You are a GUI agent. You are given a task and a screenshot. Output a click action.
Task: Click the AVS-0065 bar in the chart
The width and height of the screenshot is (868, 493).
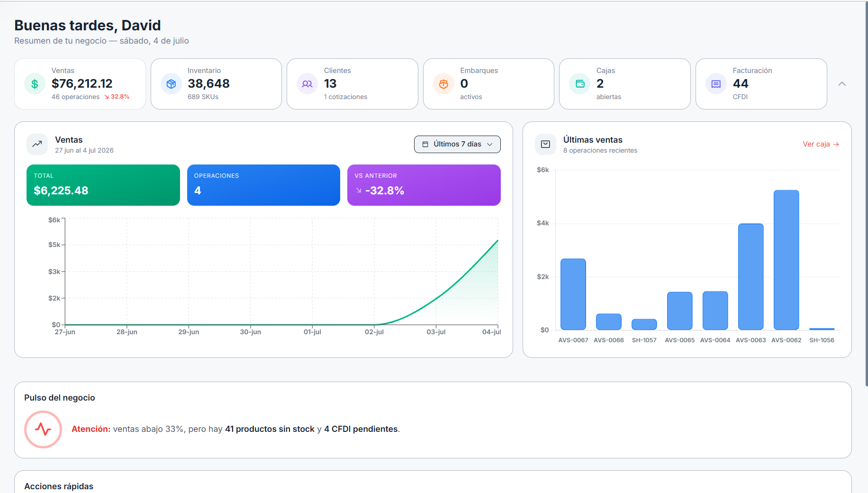(680, 310)
